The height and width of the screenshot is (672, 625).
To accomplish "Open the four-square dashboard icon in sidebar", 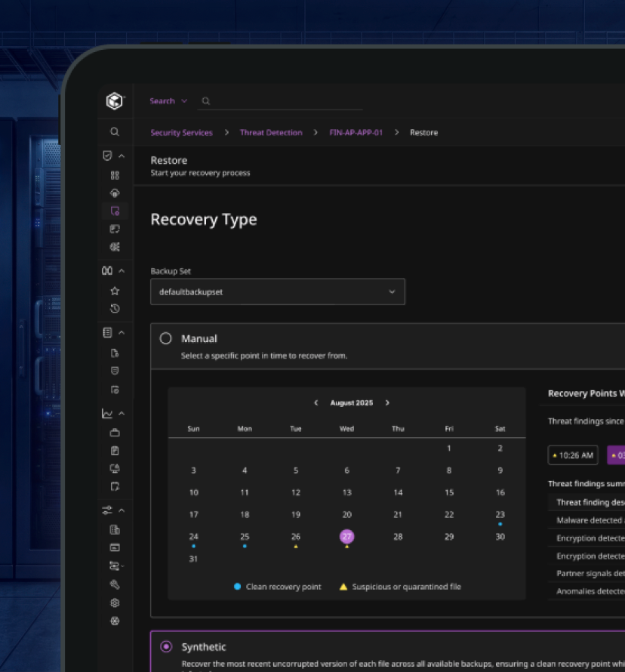I will pyautogui.click(x=115, y=175).
